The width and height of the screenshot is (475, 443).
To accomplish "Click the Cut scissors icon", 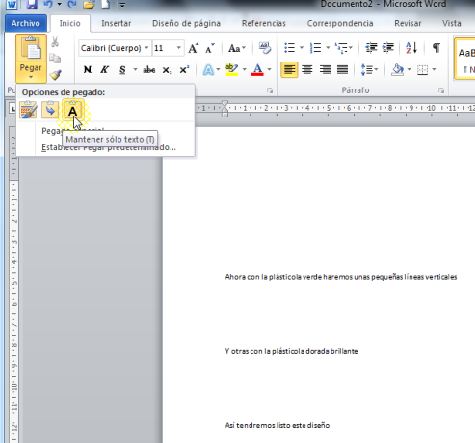I will (x=55, y=42).
